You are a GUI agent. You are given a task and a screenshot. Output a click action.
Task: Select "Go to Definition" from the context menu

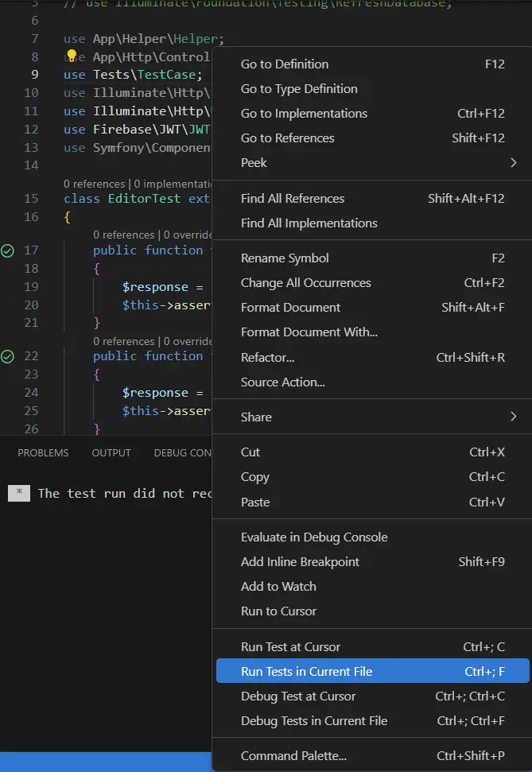point(285,64)
